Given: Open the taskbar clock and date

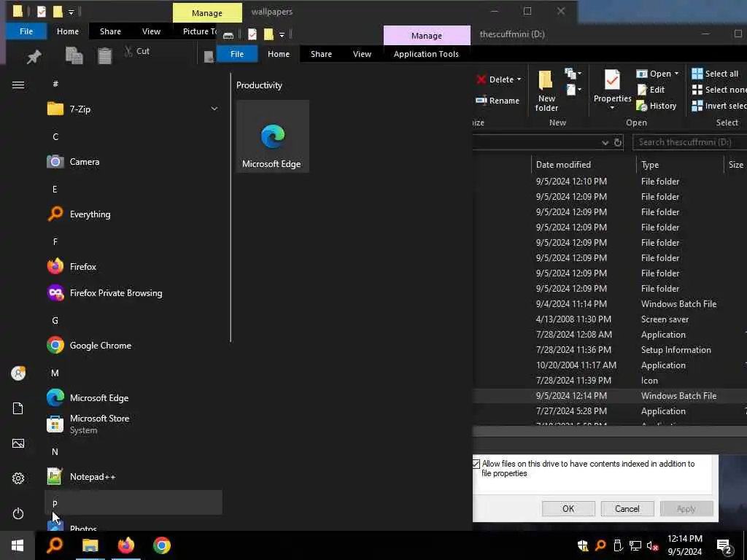Looking at the screenshot, I should click(684, 545).
